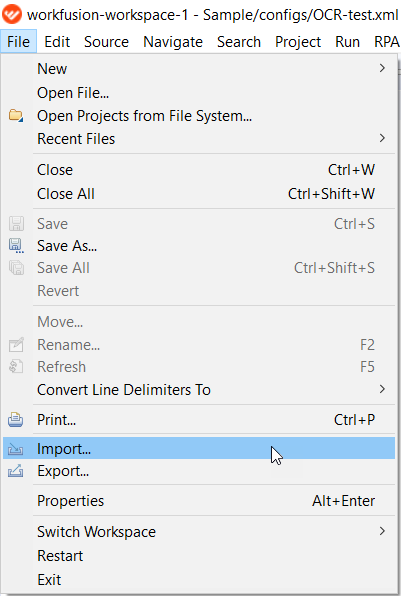Expand the Switch Workspace submenu arrow
The width and height of the screenshot is (401, 596).
[x=382, y=531]
